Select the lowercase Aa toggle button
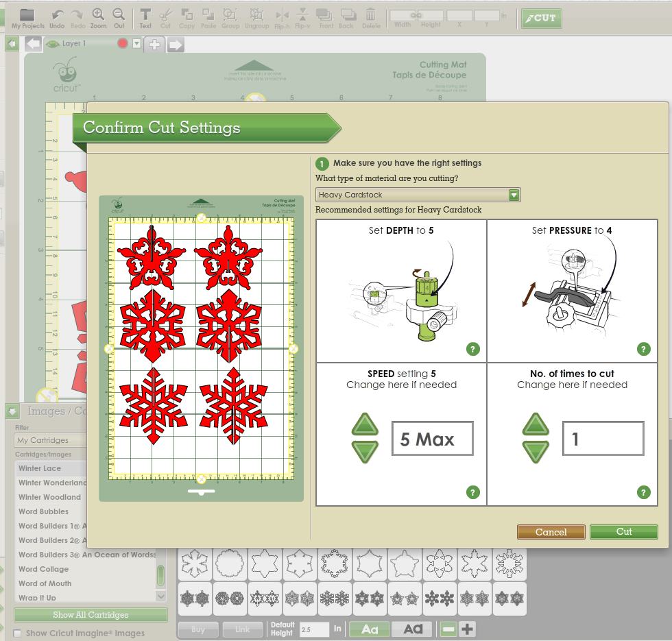Screen dimensions: 672x641 [370, 629]
